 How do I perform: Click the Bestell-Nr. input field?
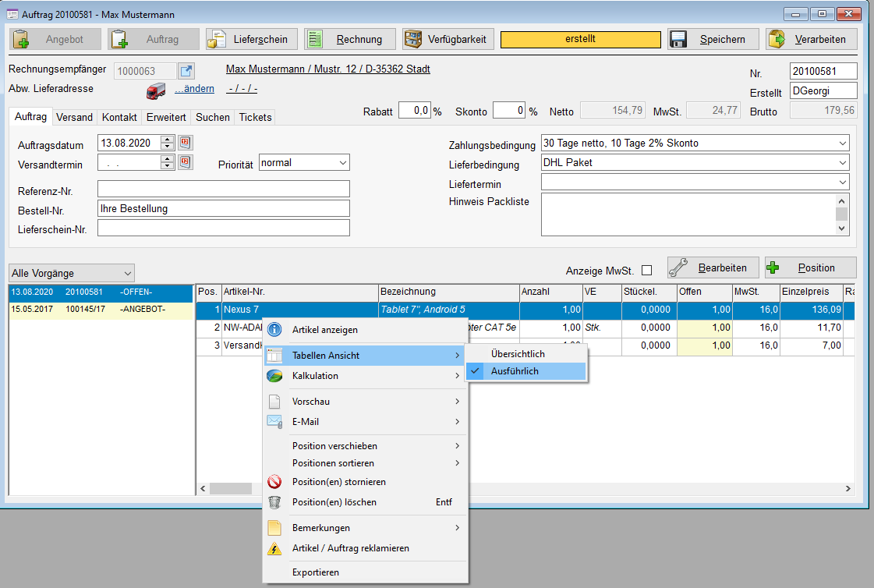(x=224, y=208)
